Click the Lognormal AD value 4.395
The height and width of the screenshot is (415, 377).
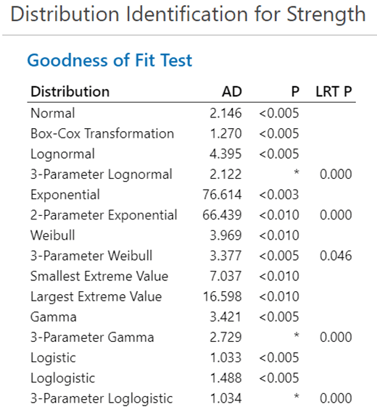click(226, 154)
